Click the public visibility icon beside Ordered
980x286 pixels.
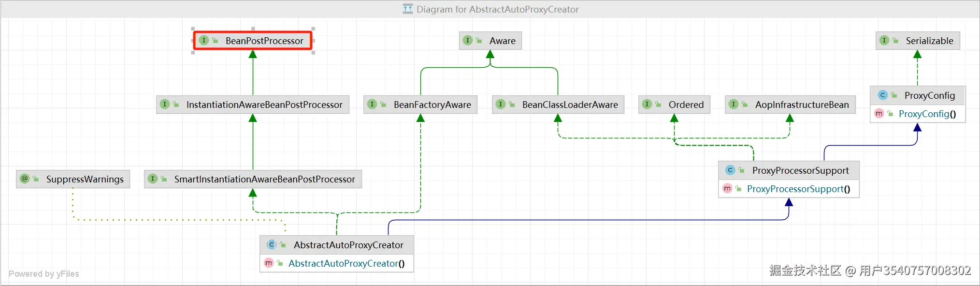659,105
